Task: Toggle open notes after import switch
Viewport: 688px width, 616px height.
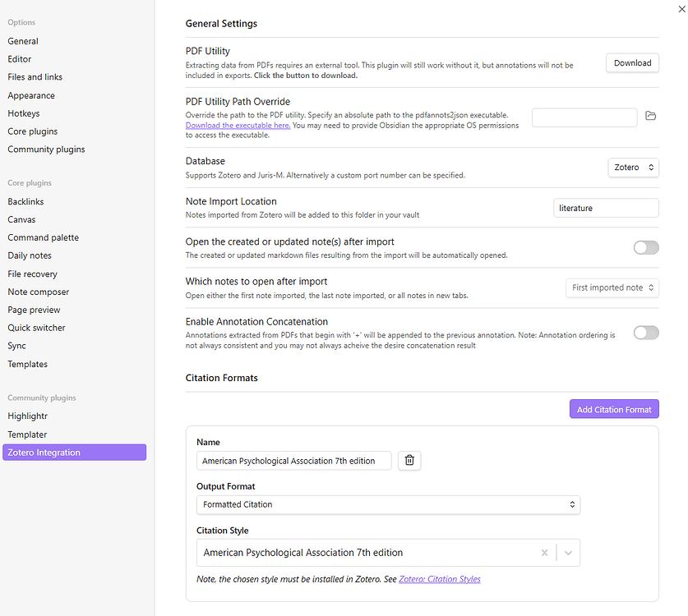Action: [x=645, y=247]
